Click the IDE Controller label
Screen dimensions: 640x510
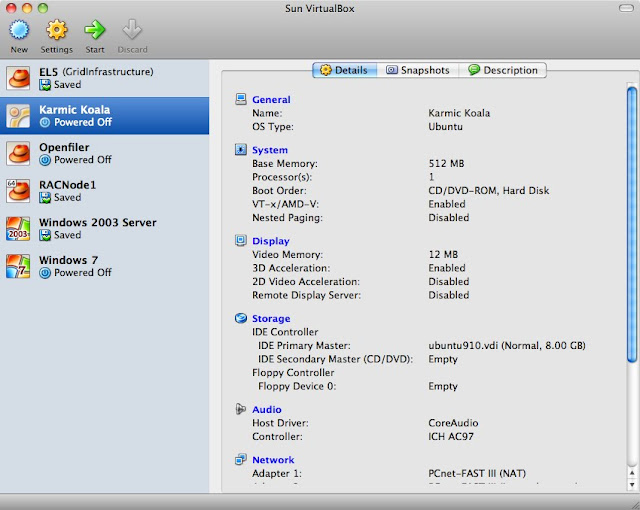tap(285, 332)
